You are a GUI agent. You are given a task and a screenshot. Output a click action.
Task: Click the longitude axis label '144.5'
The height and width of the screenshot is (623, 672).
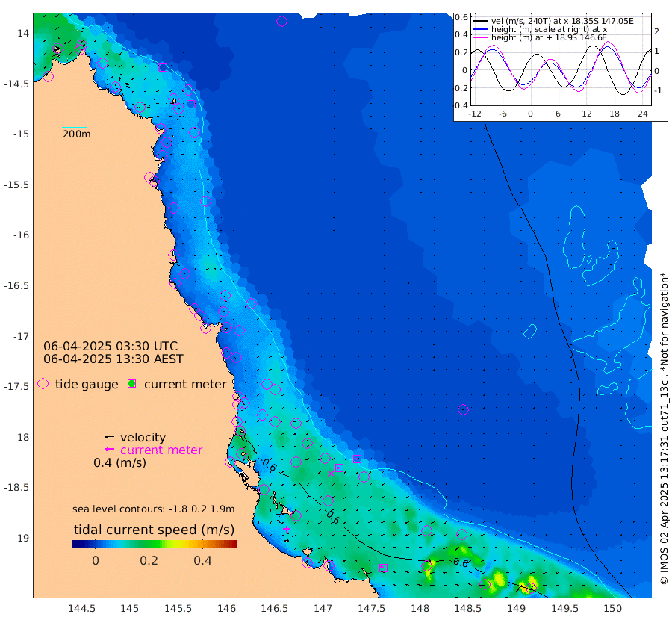coord(82,608)
